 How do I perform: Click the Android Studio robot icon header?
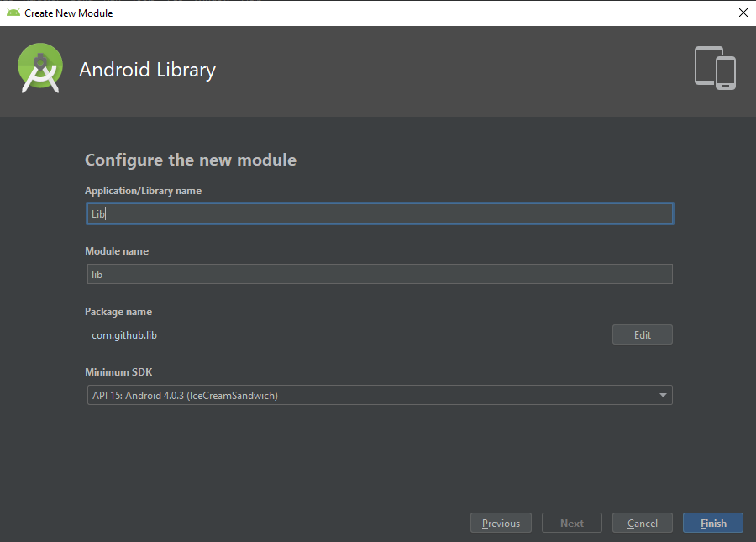(39, 68)
